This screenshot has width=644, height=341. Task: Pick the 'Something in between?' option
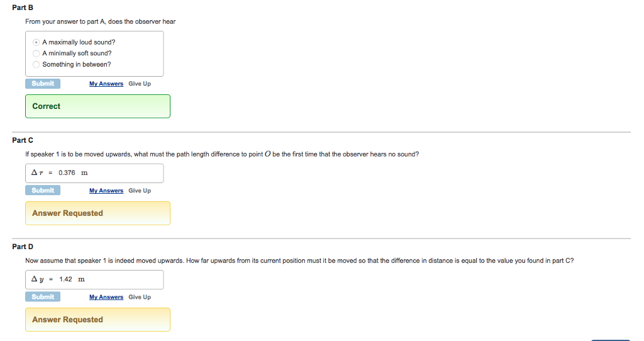36,64
